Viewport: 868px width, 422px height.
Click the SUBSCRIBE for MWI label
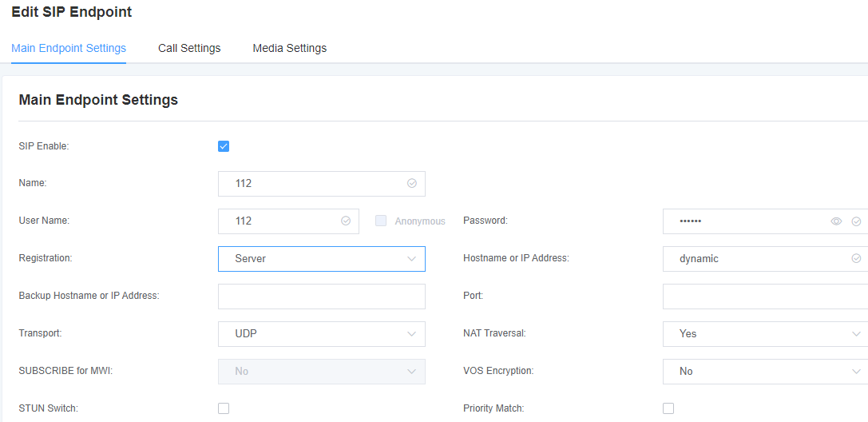[65, 371]
